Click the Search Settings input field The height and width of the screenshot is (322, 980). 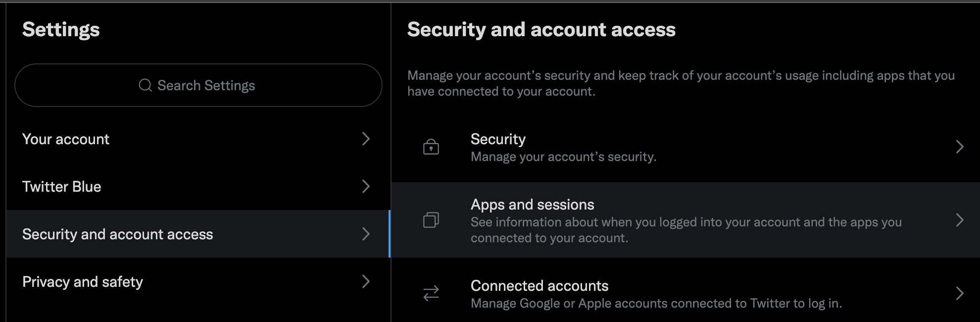click(206, 85)
